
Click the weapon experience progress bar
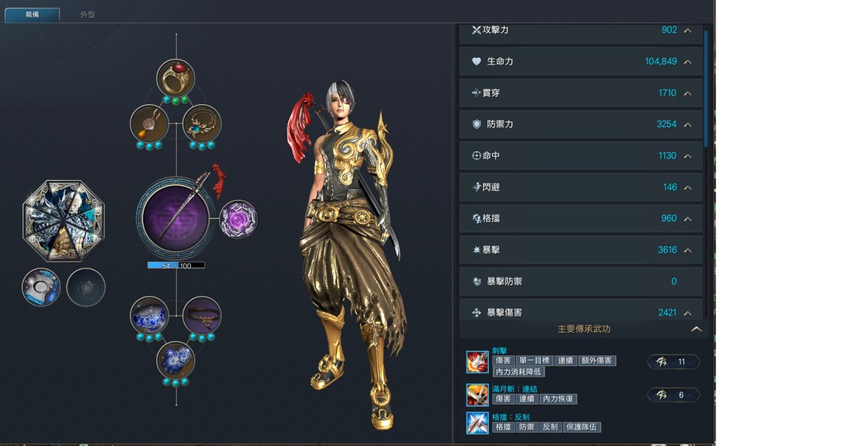coord(176,266)
